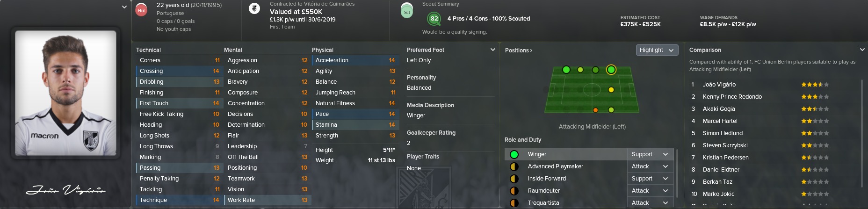868x209 pixels.
Task: Click the club icon beside the contract details
Action: [254, 9]
